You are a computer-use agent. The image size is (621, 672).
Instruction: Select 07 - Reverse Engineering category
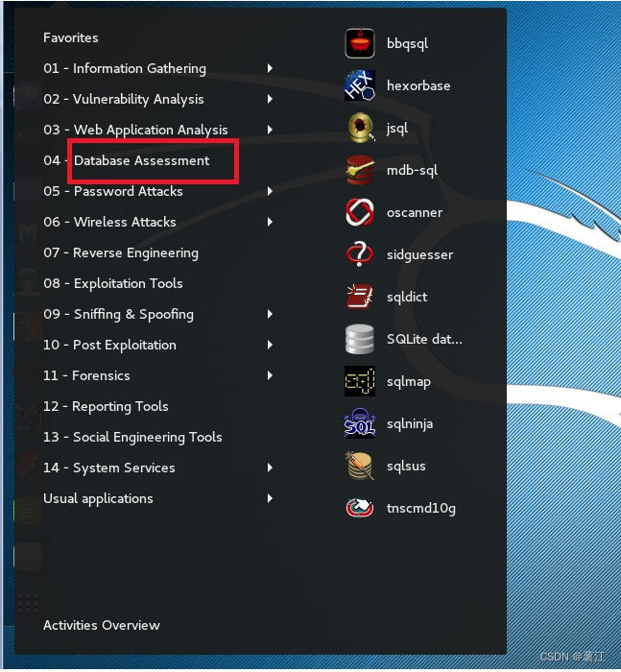(x=121, y=252)
